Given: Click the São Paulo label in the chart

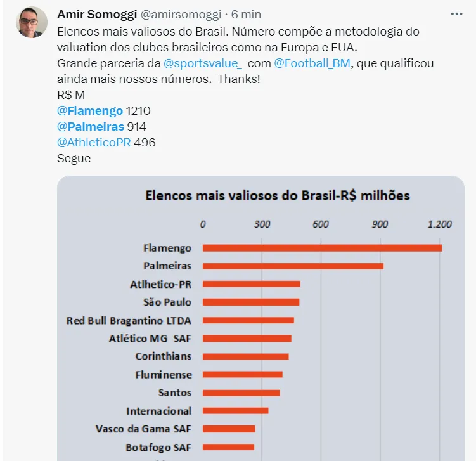Looking at the screenshot, I should pyautogui.click(x=167, y=302).
